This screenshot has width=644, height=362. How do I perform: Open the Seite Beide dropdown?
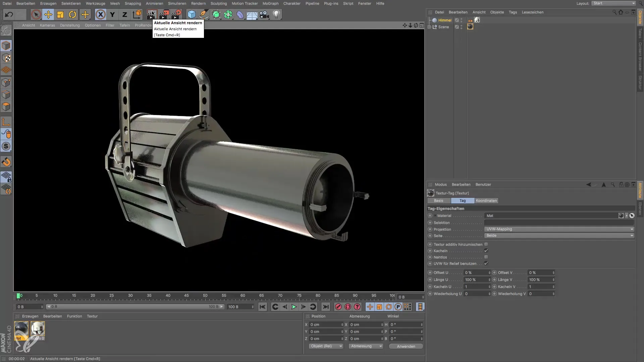(559, 236)
